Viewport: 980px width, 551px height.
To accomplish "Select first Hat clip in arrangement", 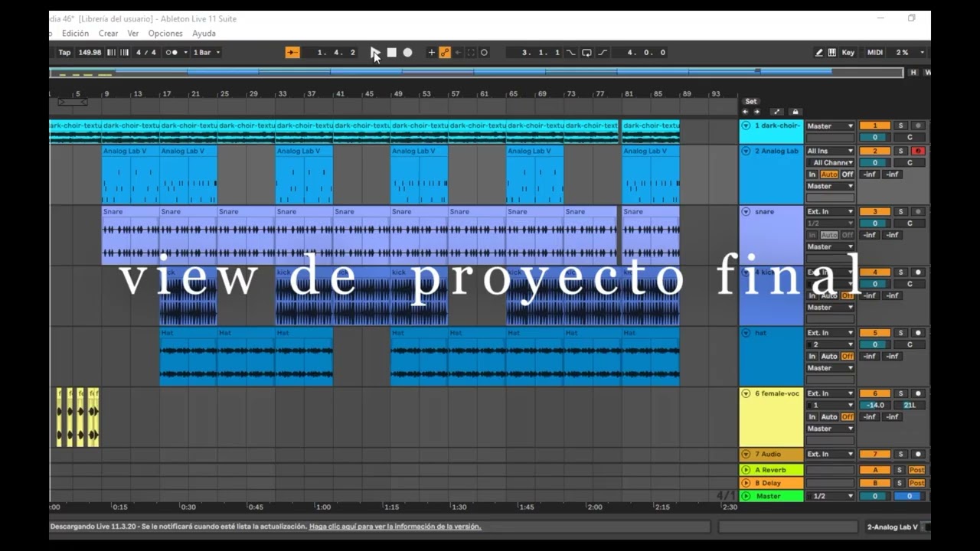I will 188,356.
